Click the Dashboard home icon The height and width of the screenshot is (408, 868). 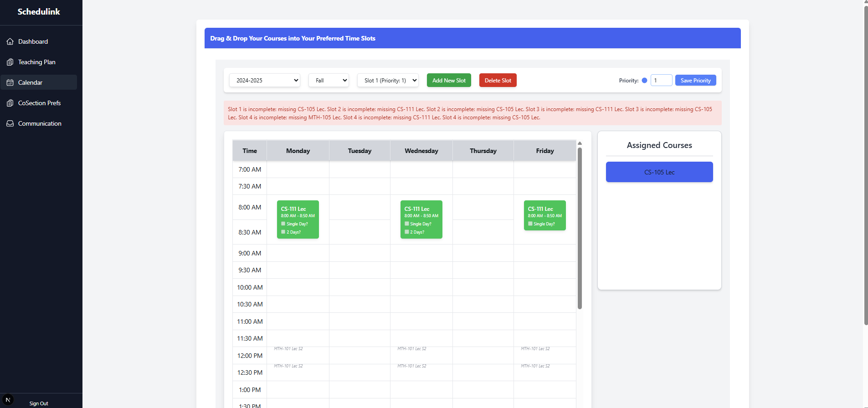click(10, 41)
